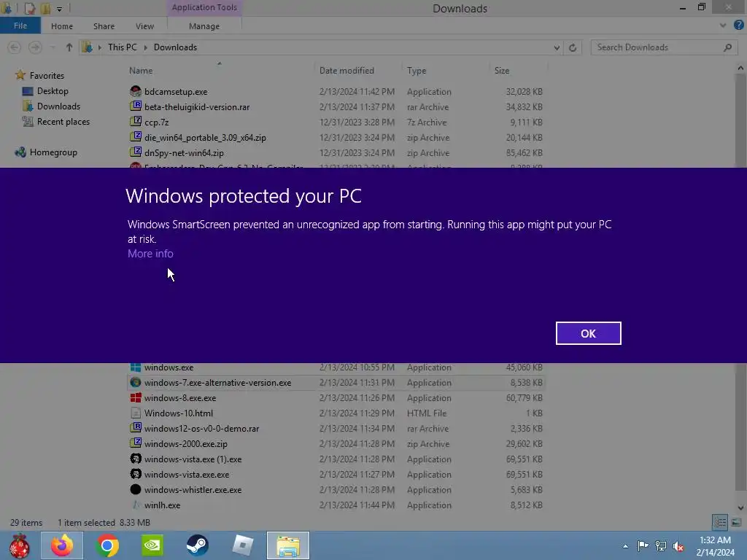The height and width of the screenshot is (560, 747).
Task: Open Desktop in the navigation pane
Action: coord(53,91)
